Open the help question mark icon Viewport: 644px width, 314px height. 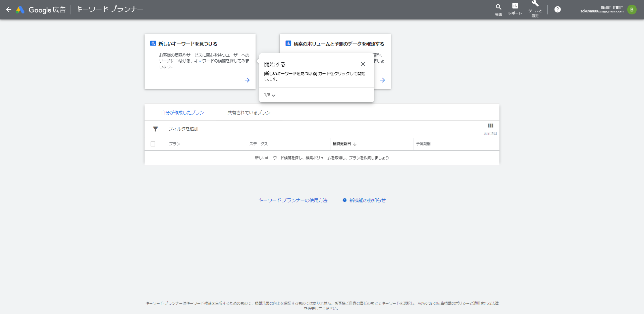click(x=557, y=9)
